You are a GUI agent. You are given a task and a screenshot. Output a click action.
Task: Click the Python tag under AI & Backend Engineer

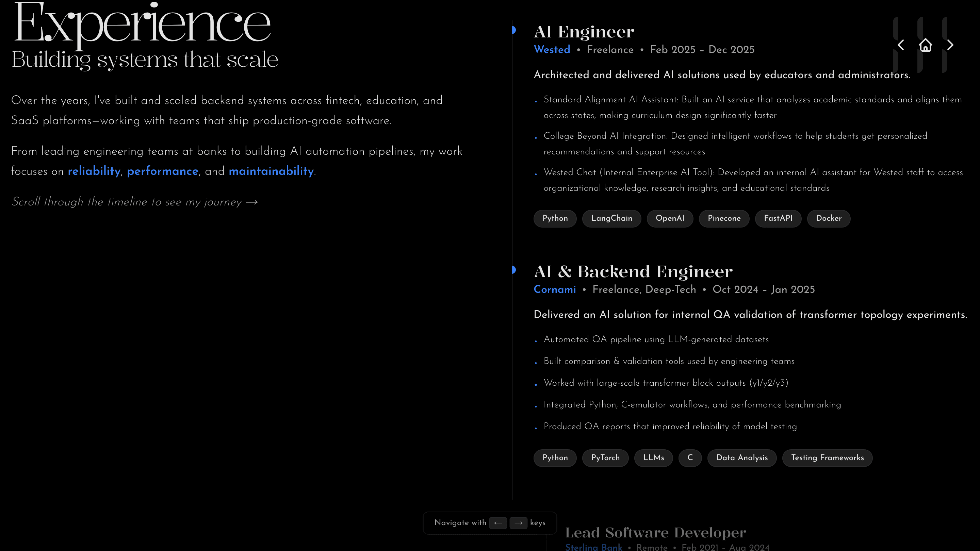(555, 458)
